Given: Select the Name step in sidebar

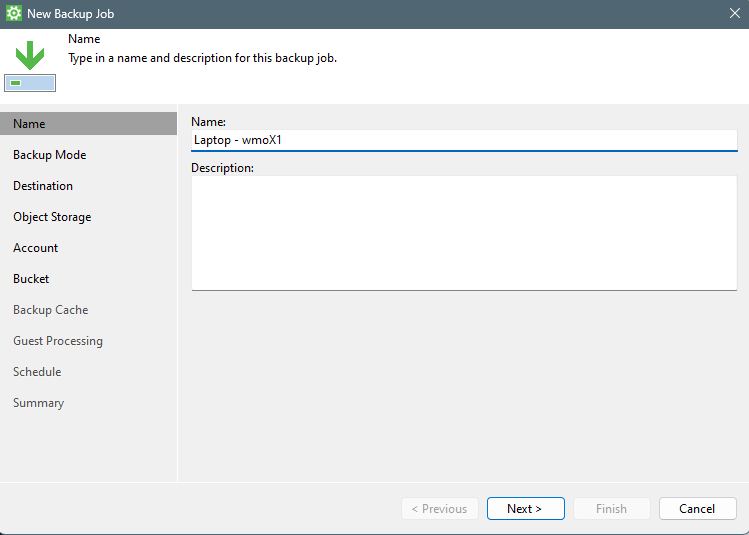Looking at the screenshot, I should (30, 124).
